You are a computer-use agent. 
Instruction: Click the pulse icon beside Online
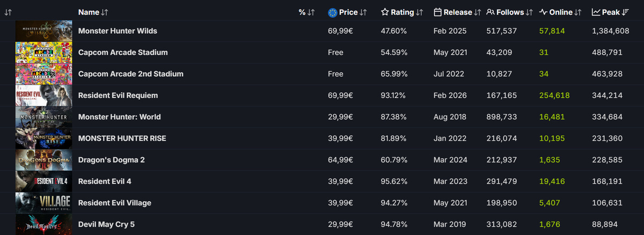click(x=543, y=12)
